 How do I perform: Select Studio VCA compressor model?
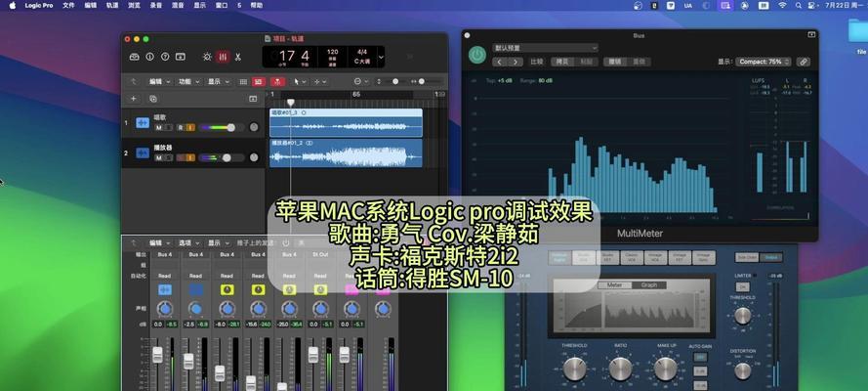coord(584,257)
